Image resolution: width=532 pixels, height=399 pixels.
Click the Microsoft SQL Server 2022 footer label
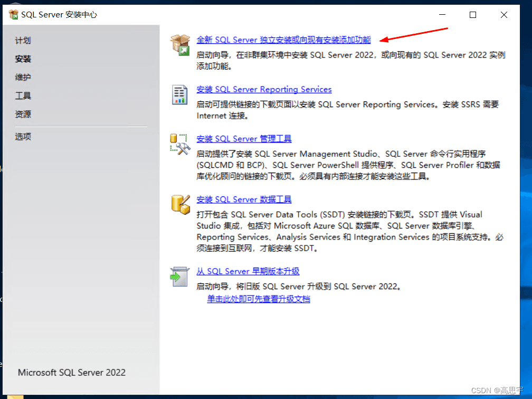point(72,373)
